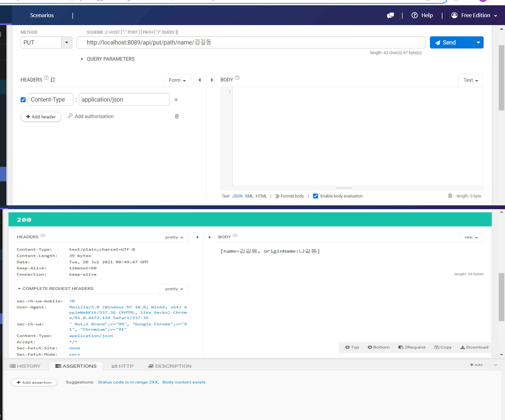This screenshot has width=505, height=420.
Task: Show response HEADERS help tooltip
Action: [43, 236]
